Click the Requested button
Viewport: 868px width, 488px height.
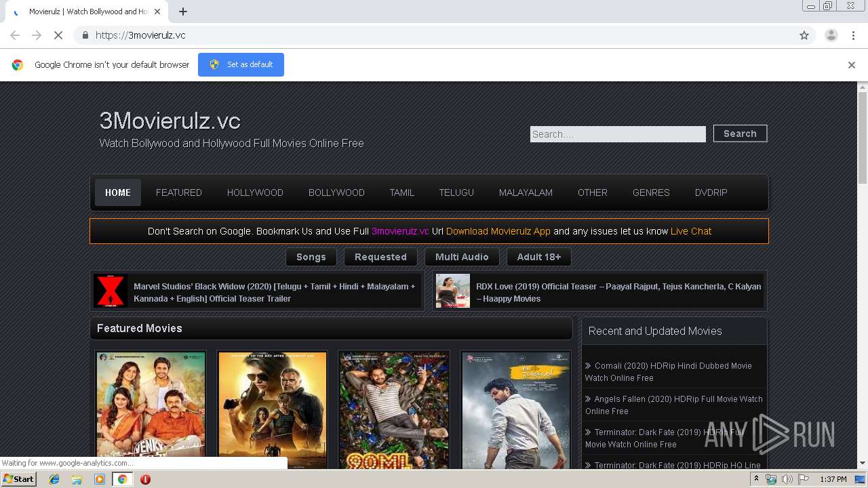[380, 257]
